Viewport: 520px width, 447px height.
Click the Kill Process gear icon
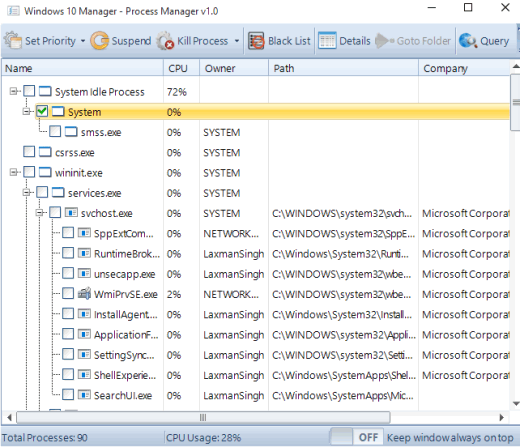[x=165, y=41]
